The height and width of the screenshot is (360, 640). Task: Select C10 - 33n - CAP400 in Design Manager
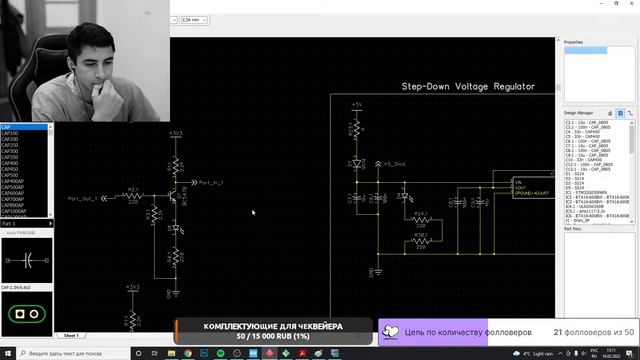click(x=583, y=160)
